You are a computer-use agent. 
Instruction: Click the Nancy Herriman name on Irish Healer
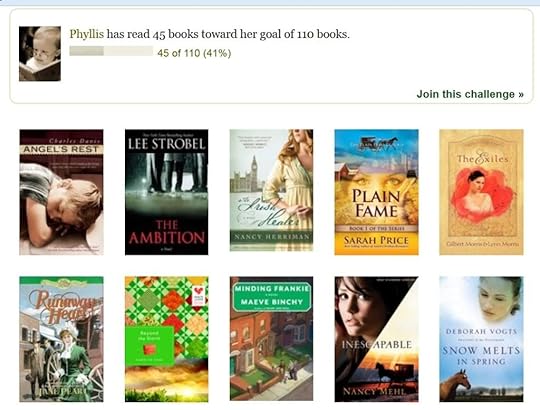(x=271, y=237)
